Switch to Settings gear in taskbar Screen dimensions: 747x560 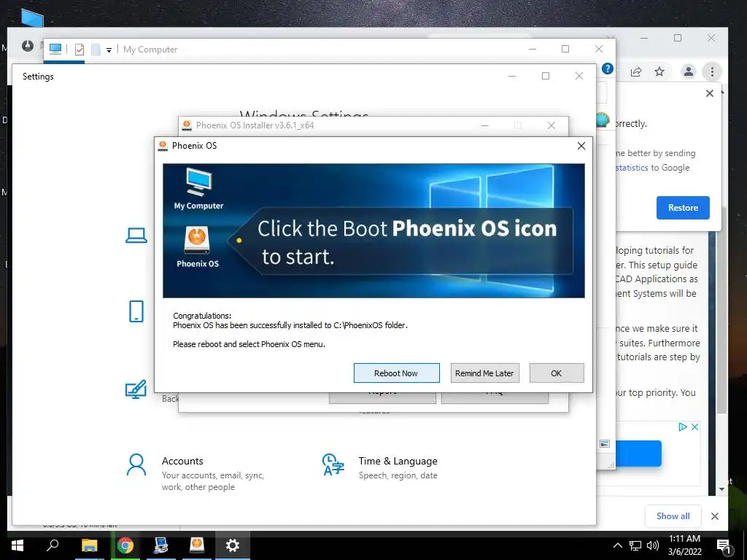pos(233,545)
